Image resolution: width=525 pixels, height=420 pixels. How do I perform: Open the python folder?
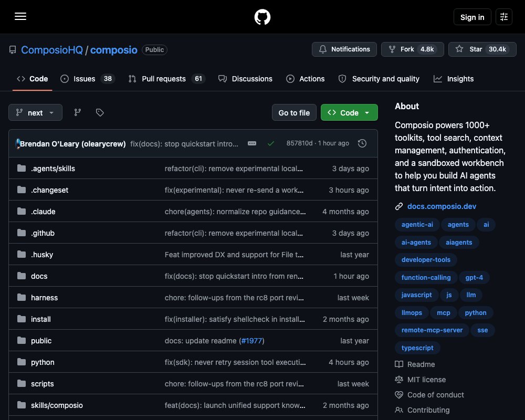click(43, 362)
